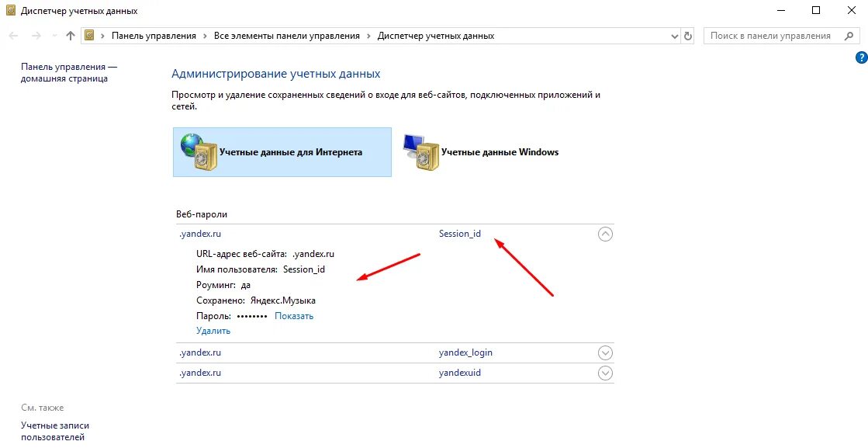Expand the yandex_login credential entry

click(x=606, y=352)
